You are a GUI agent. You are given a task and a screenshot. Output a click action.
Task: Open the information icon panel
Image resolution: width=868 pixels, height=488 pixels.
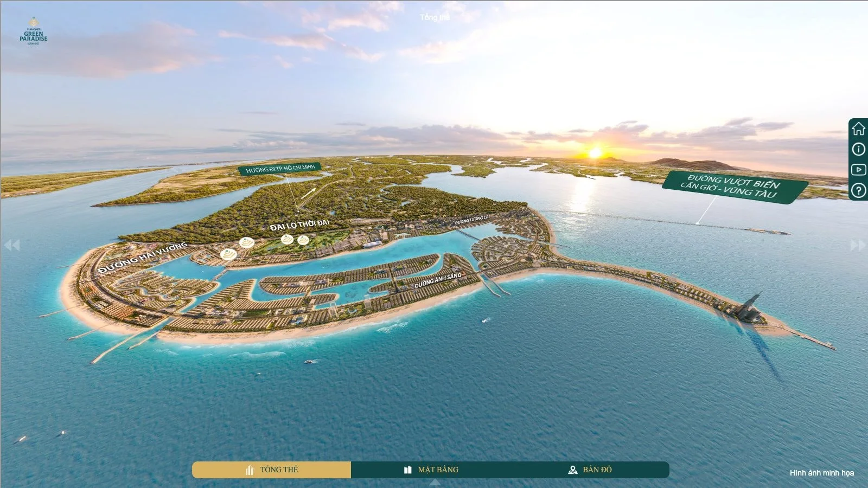(x=858, y=149)
